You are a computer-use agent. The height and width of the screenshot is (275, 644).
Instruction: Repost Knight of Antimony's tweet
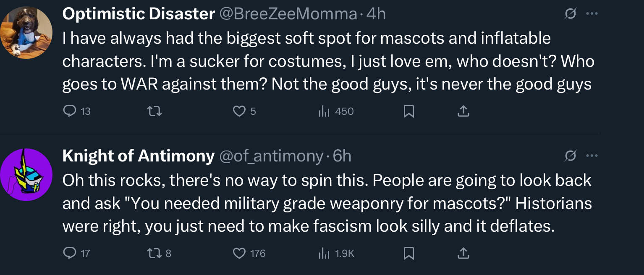pos(155,253)
